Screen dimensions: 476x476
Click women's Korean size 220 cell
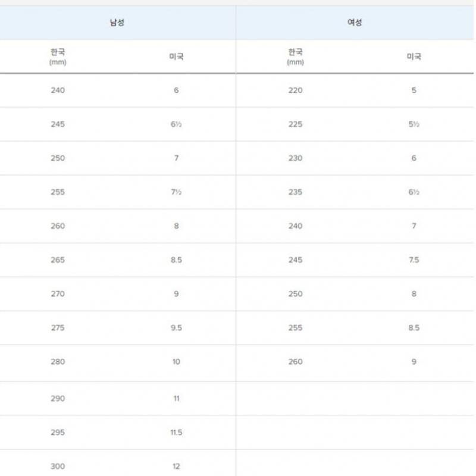click(x=295, y=90)
